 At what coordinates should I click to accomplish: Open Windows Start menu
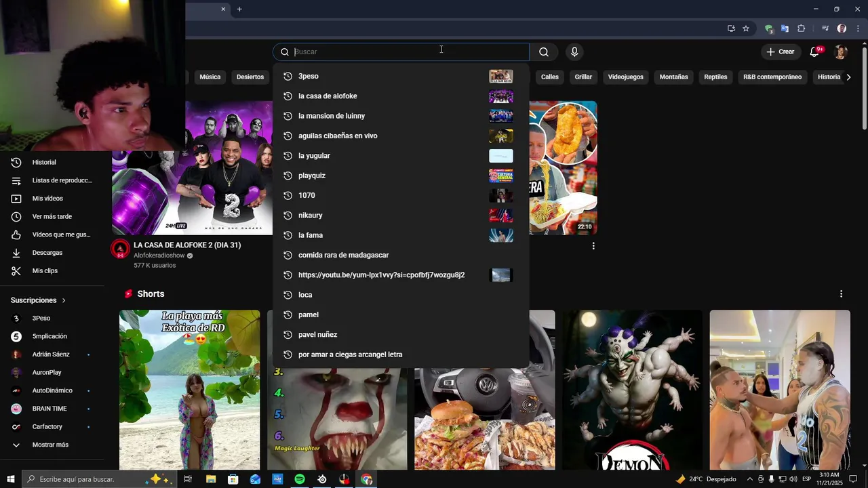coord(11,479)
